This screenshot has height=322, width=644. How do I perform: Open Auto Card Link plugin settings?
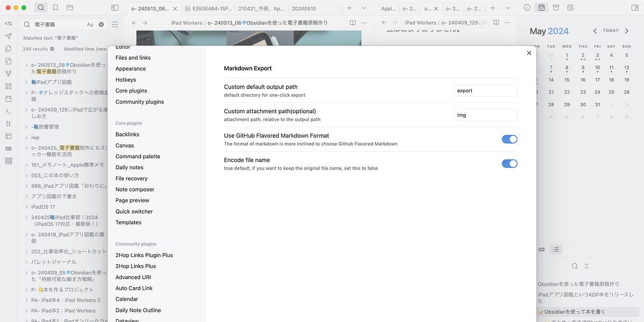pyautogui.click(x=134, y=288)
